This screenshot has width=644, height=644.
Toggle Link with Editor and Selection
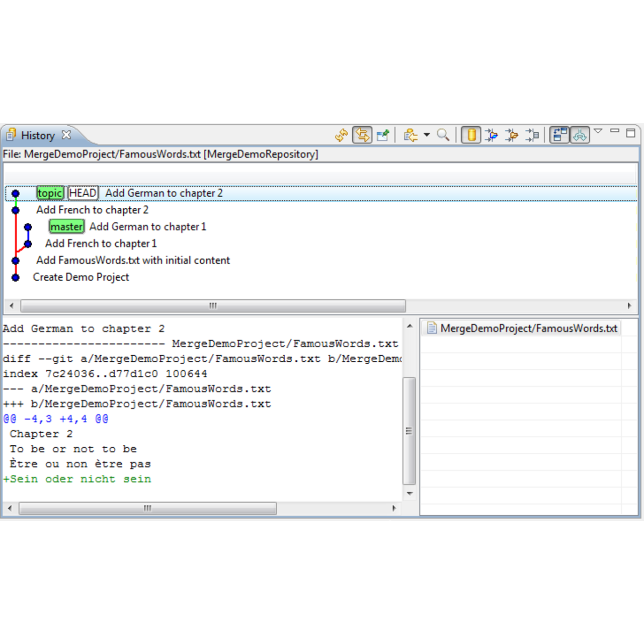pos(362,135)
